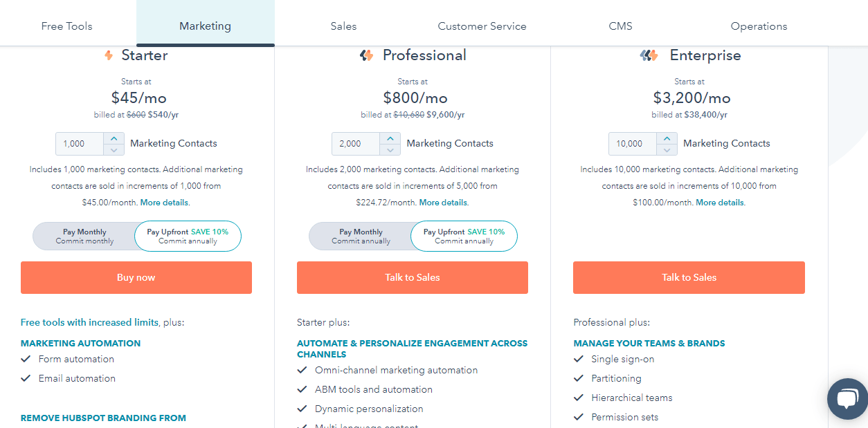Open the Customer Service tab
Image resolution: width=868 pixels, height=428 pixels.
point(482,26)
